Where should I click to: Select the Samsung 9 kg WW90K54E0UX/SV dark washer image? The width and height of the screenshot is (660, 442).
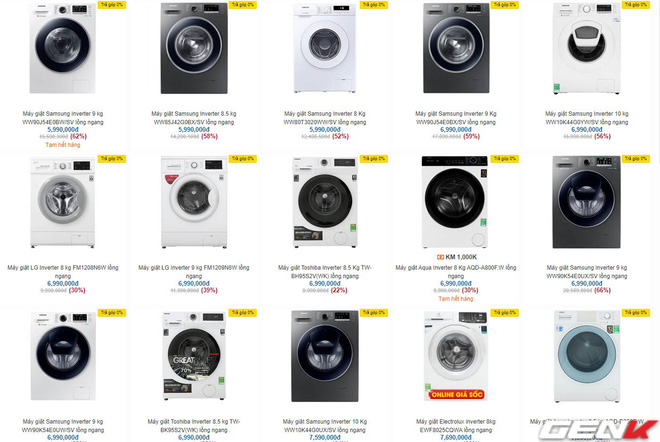[586, 202]
